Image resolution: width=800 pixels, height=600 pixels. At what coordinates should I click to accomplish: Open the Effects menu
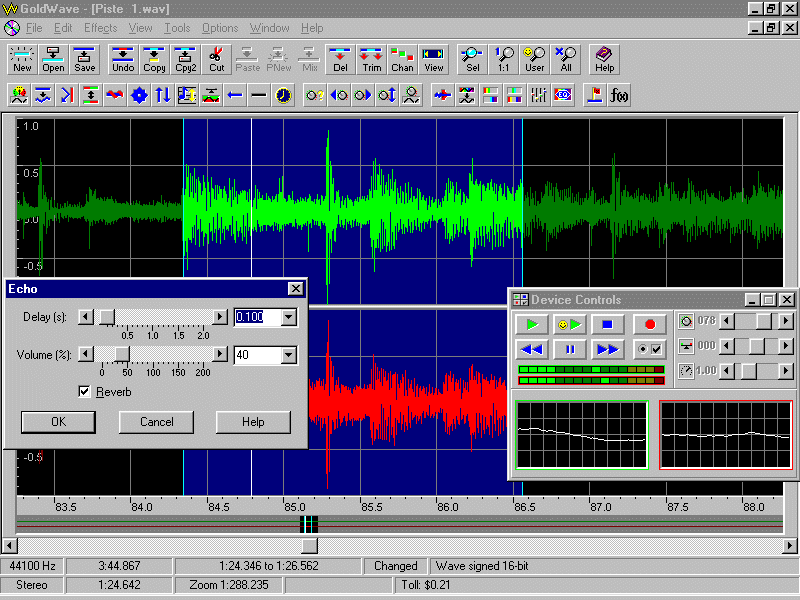101,28
